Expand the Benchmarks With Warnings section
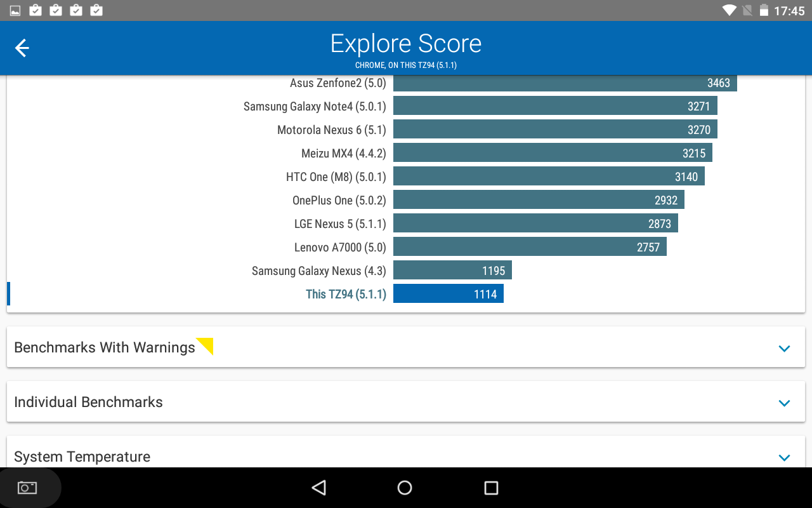 point(784,348)
